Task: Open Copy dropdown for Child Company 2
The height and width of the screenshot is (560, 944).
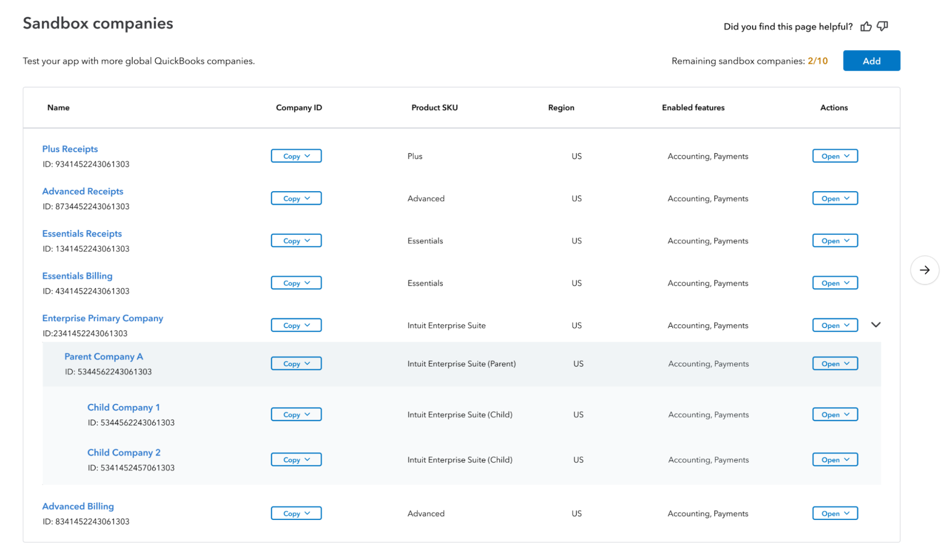Action: [x=296, y=459]
